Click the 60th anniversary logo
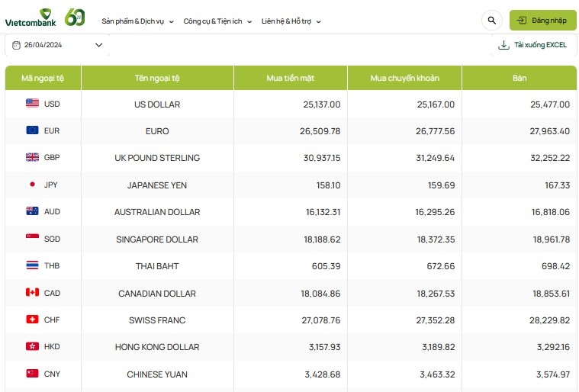Viewport: 579px width, 392px height. [75, 18]
